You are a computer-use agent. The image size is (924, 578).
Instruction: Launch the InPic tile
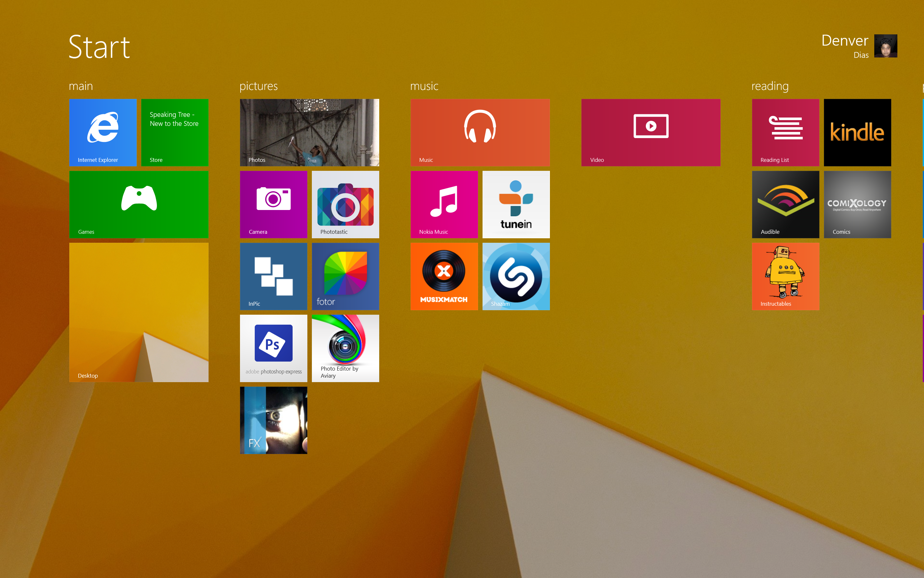(x=273, y=276)
